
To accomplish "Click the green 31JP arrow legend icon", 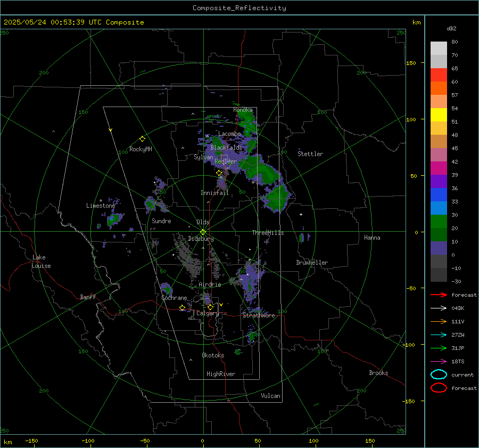I will (x=439, y=348).
